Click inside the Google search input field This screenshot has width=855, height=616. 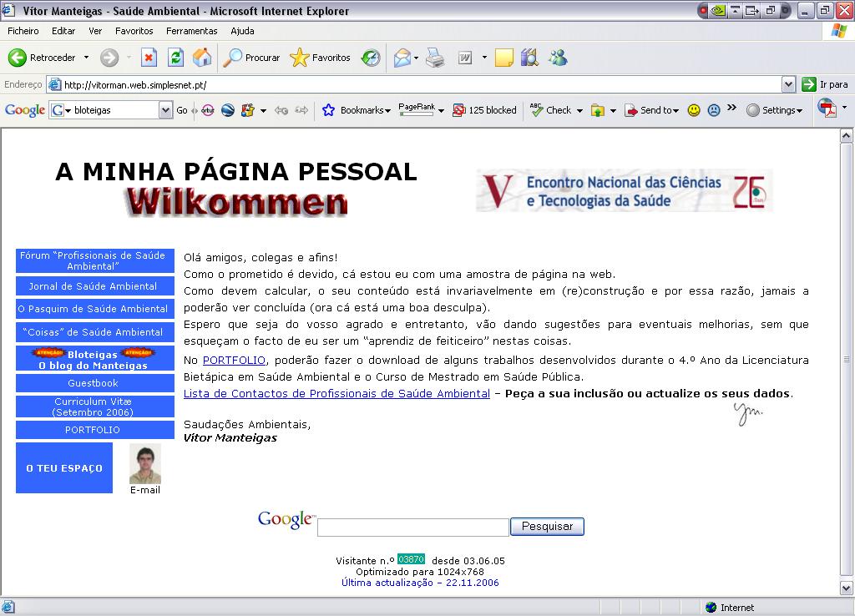coord(412,526)
